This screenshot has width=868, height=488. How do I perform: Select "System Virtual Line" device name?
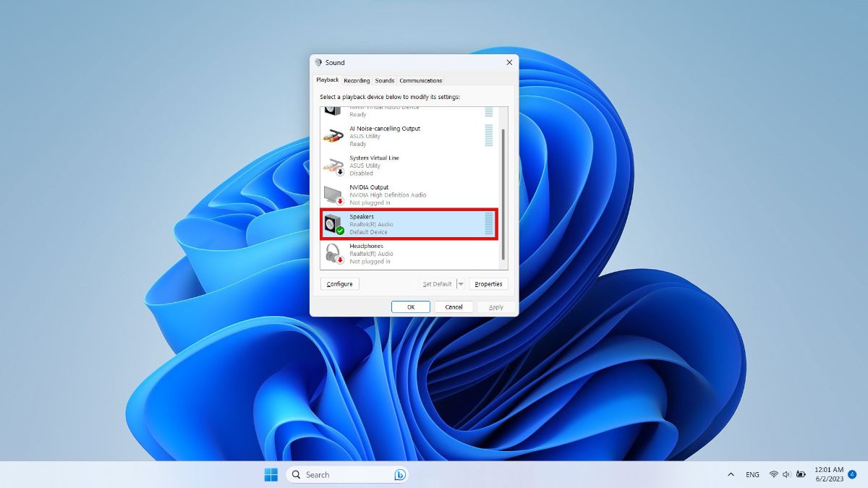tap(374, 158)
